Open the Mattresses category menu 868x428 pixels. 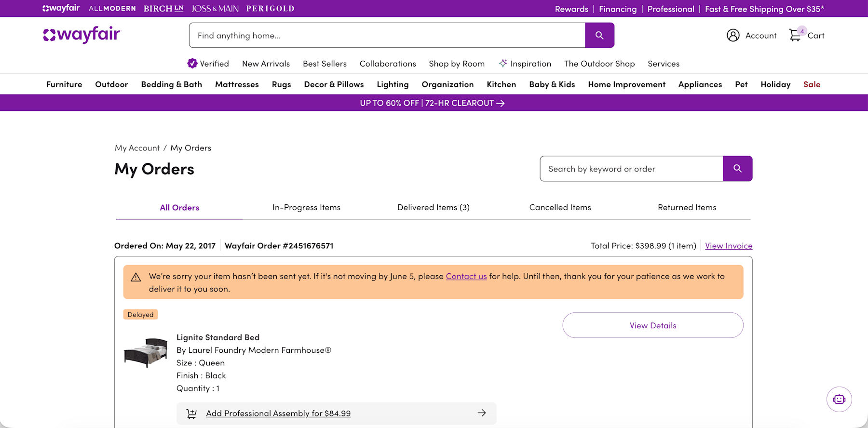237,84
